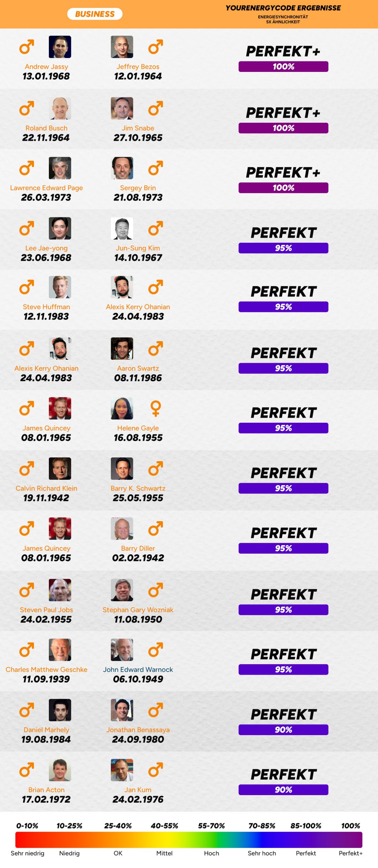Click the John Edward Warnock name link
Viewport: 378px width, 868px height.
pyautogui.click(x=138, y=670)
